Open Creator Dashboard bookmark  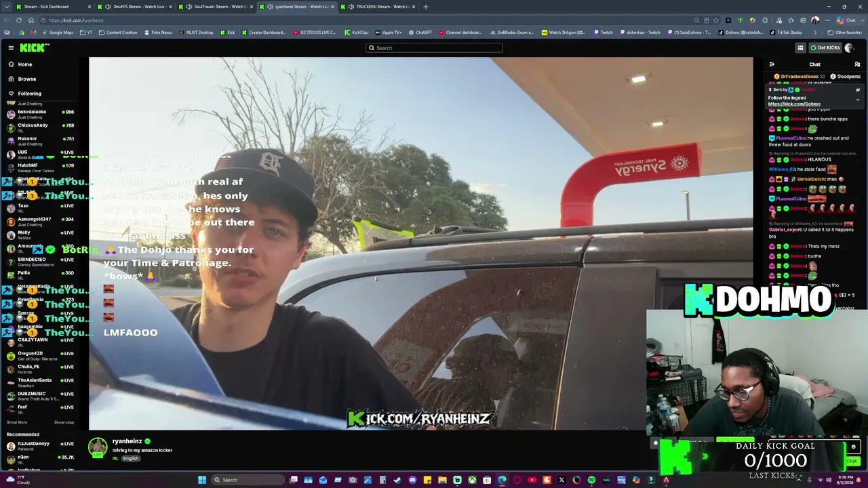point(264,33)
